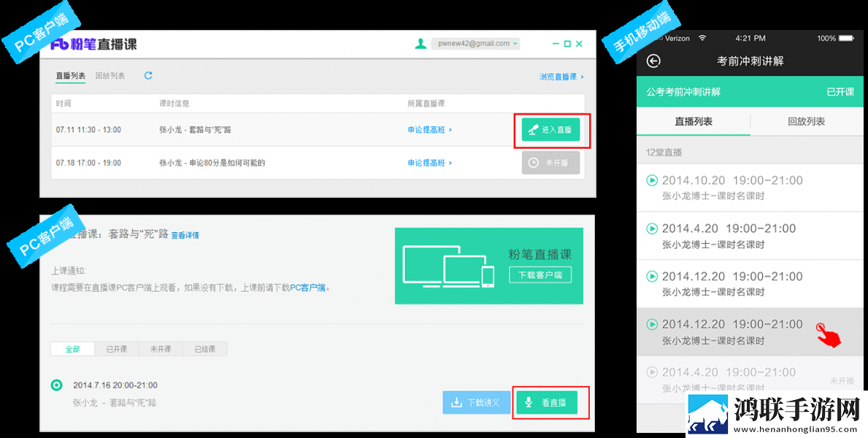Switch to the mobile 直播列表 tab
The width and height of the screenshot is (868, 438).
(x=694, y=122)
